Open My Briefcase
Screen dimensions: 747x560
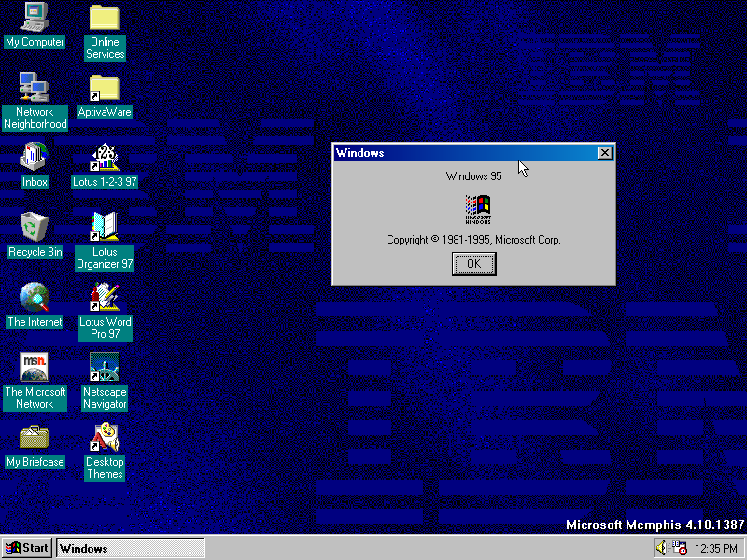[35, 435]
